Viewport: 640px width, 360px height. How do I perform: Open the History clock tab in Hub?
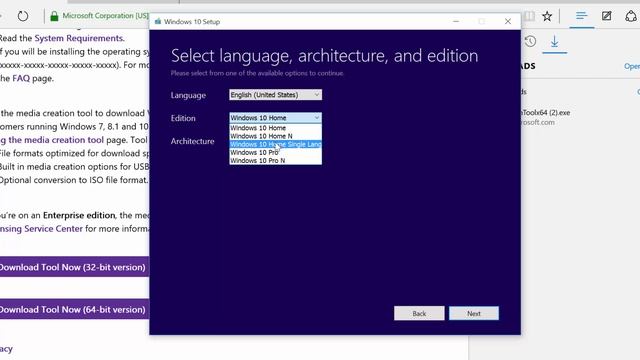pyautogui.click(x=530, y=41)
